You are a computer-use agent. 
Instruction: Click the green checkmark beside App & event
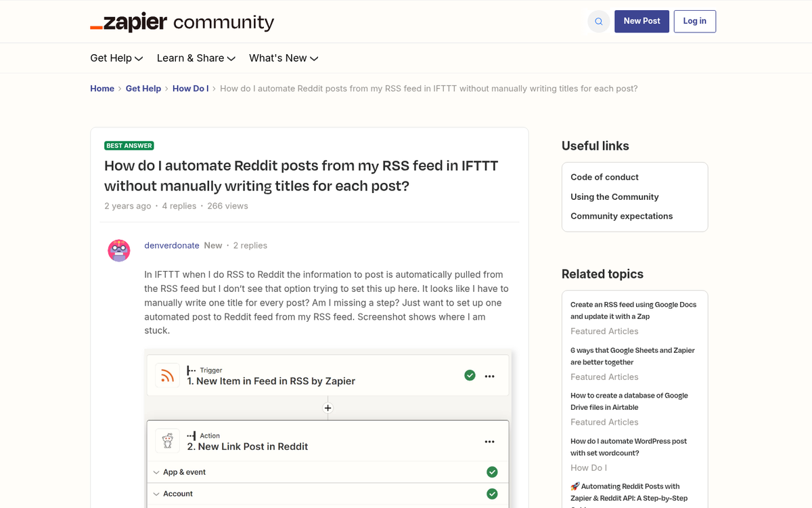[492, 471]
